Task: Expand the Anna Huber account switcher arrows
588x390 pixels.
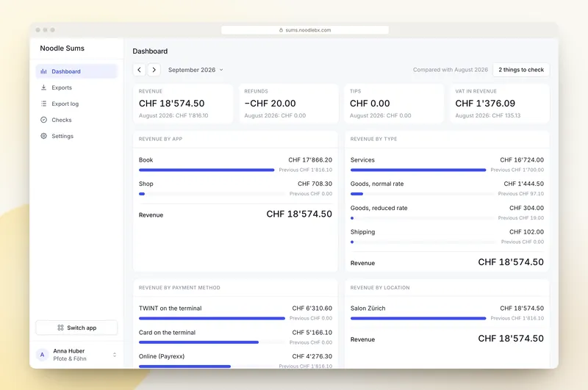Action: tap(115, 355)
